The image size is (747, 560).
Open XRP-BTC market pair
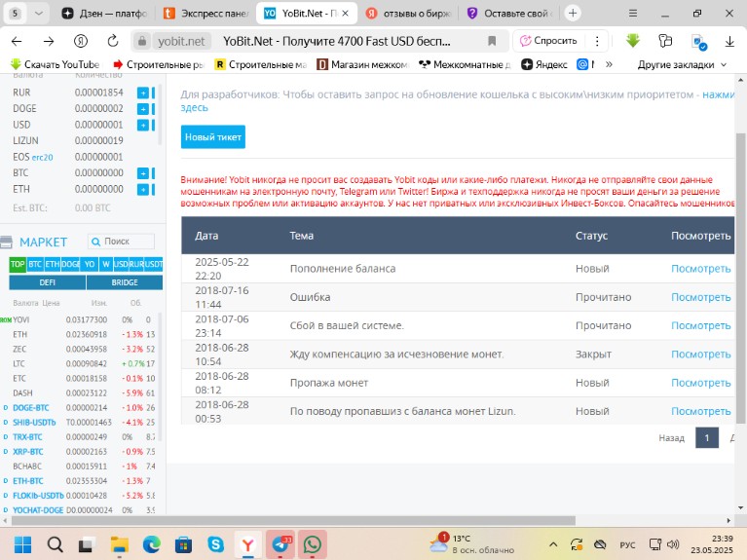pyautogui.click(x=28, y=452)
